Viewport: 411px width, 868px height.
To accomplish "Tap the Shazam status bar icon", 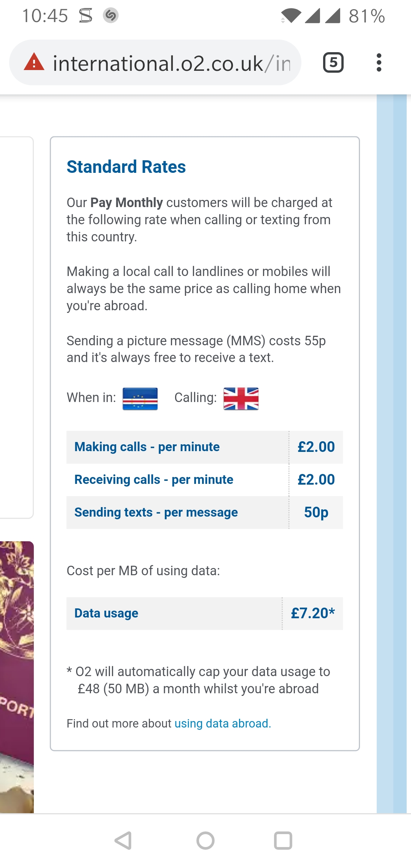I will (x=111, y=16).
